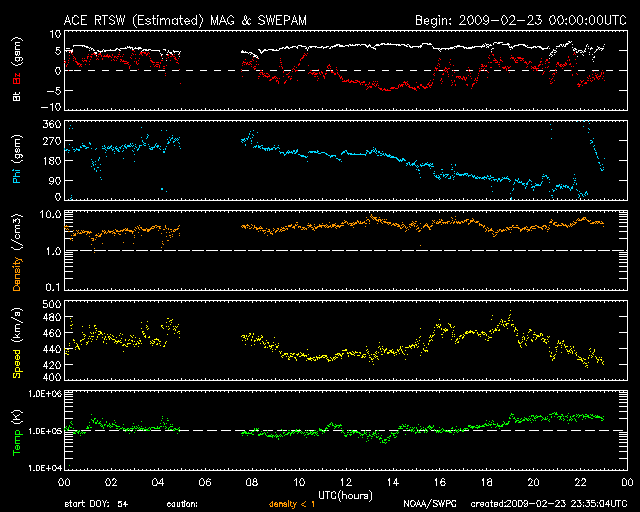Click the 'ACE RTSW (Estimated) MAG & SWEPAM' title
Image resolution: width=640 pixels, height=512 pixels.
click(185, 20)
